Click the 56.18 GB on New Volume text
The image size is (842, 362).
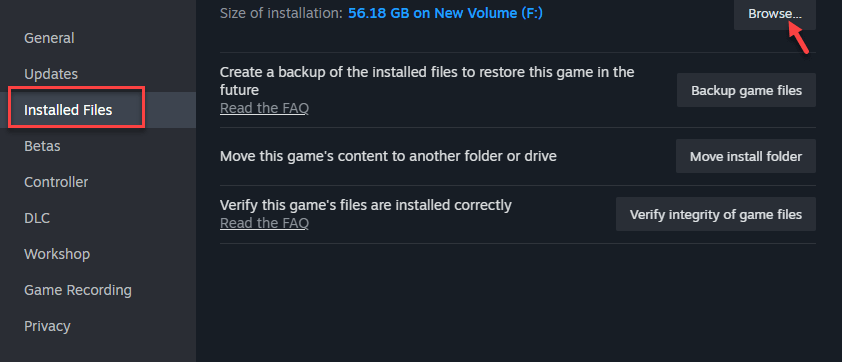pos(445,13)
